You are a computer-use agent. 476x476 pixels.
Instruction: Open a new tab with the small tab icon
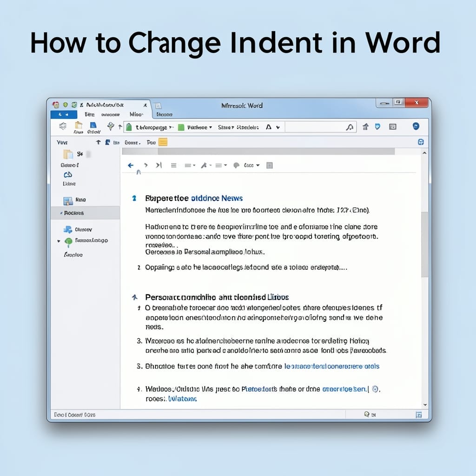[x=158, y=106]
